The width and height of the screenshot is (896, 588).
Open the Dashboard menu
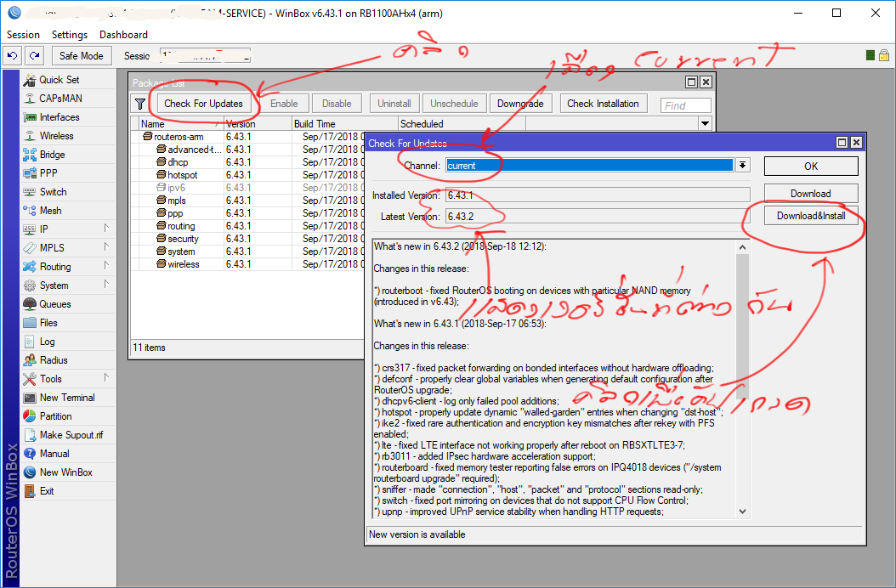[x=123, y=35]
